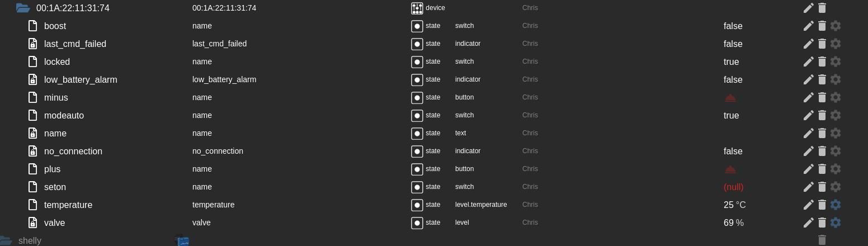Edit the device 00:1A:22:11:31:74 with pencil

point(808,8)
